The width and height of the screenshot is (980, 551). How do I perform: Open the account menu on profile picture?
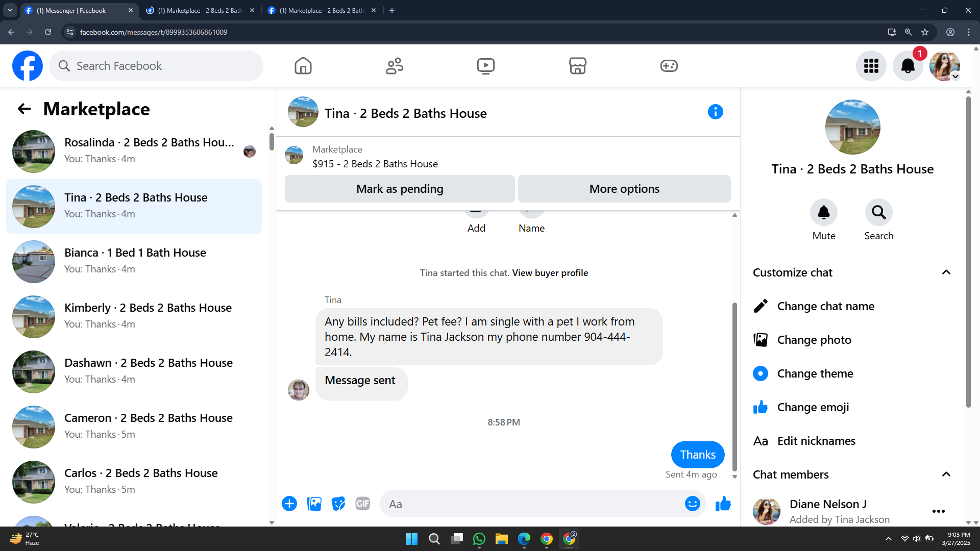point(945,66)
